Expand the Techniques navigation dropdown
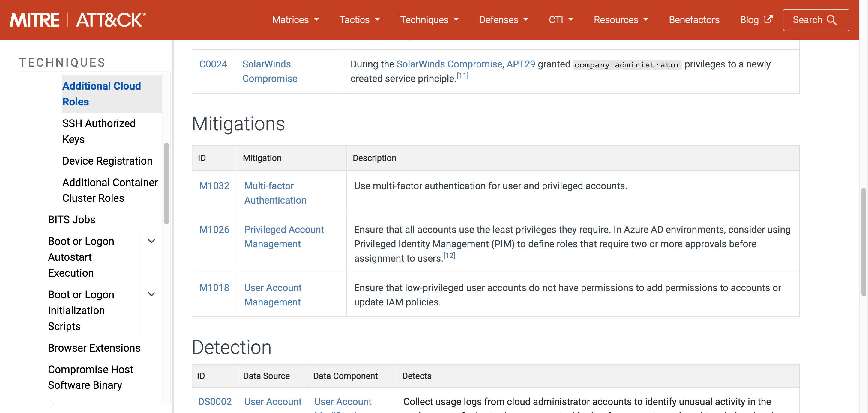Image resolution: width=868 pixels, height=413 pixels. point(429,20)
